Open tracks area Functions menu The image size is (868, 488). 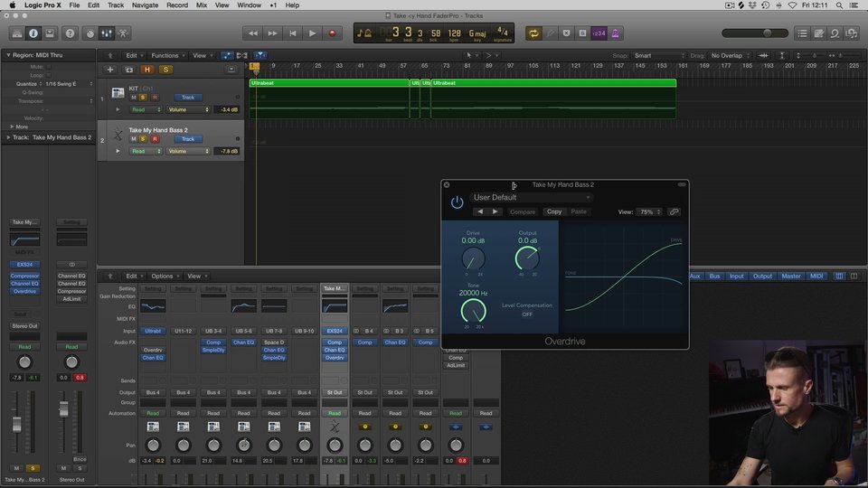point(168,55)
